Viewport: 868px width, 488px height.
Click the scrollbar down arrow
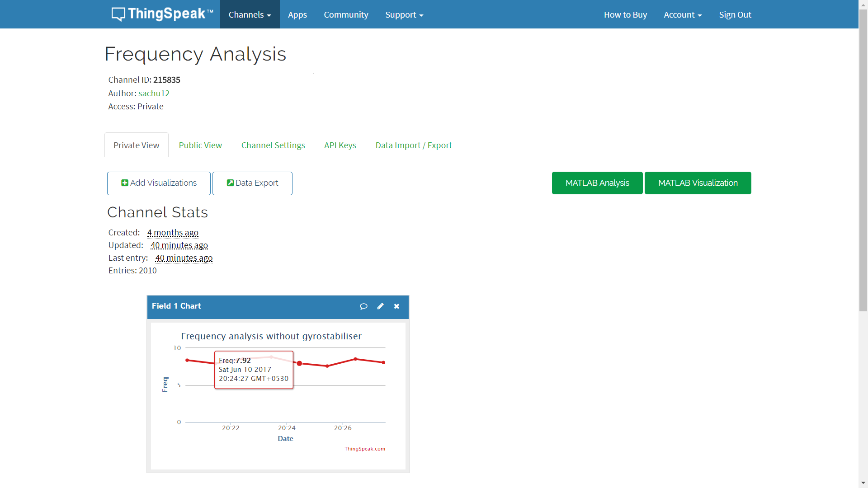click(863, 483)
